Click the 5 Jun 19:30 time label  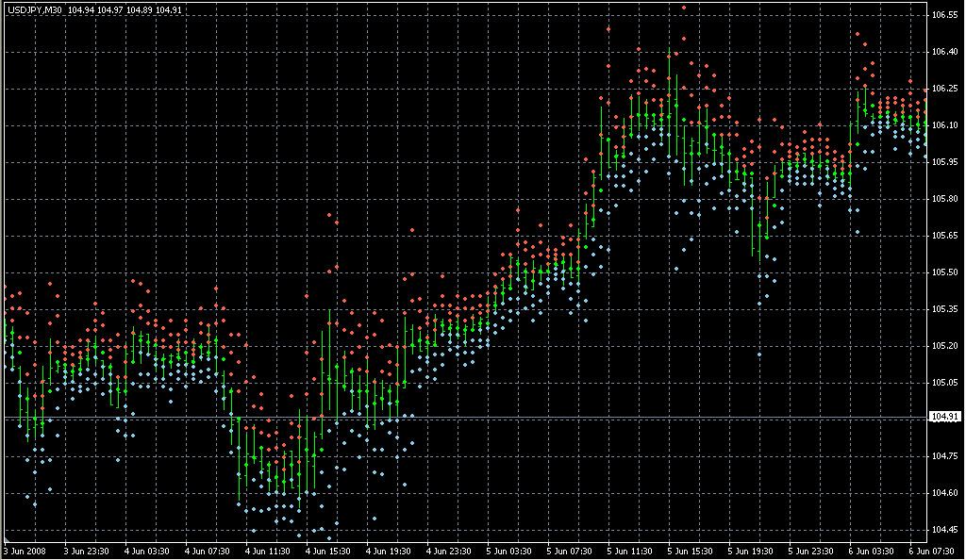[751, 552]
